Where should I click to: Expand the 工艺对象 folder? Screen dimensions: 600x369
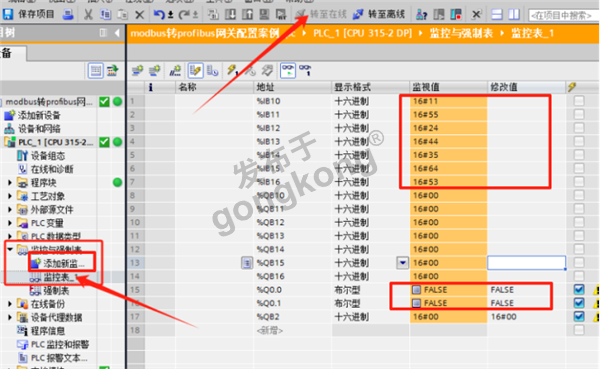point(10,196)
